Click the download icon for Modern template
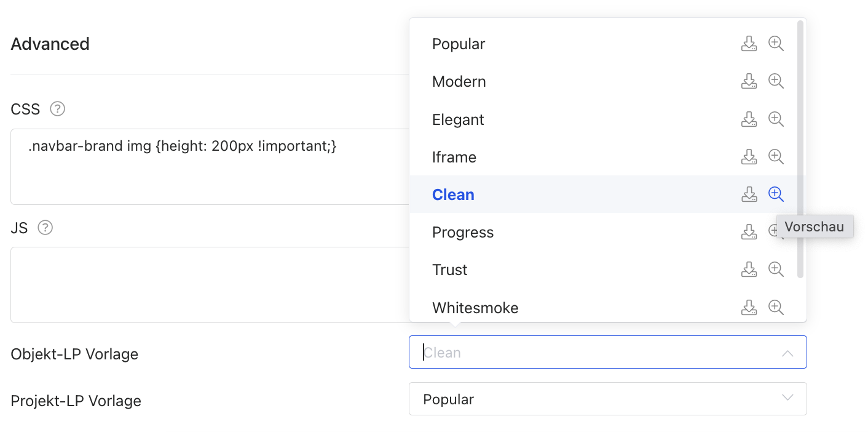Screen dimensions: 868x432 click(749, 81)
